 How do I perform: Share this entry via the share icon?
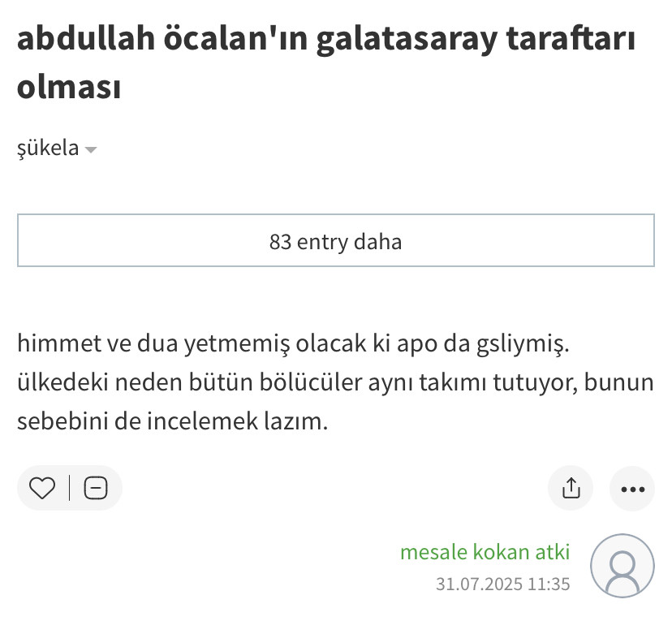click(571, 488)
